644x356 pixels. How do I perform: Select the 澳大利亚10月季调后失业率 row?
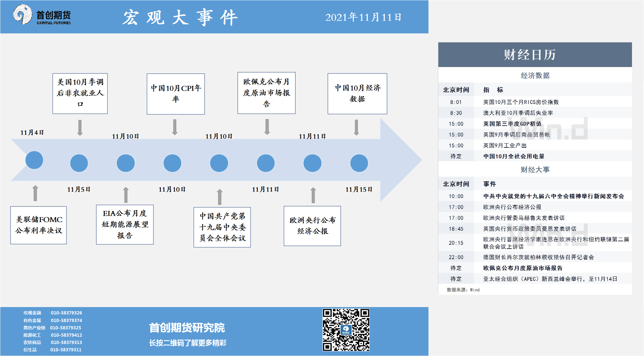pos(535,113)
